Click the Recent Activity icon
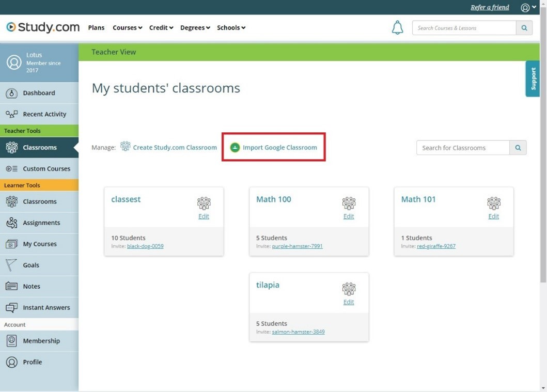Viewport: 547px width, 392px height. point(11,114)
